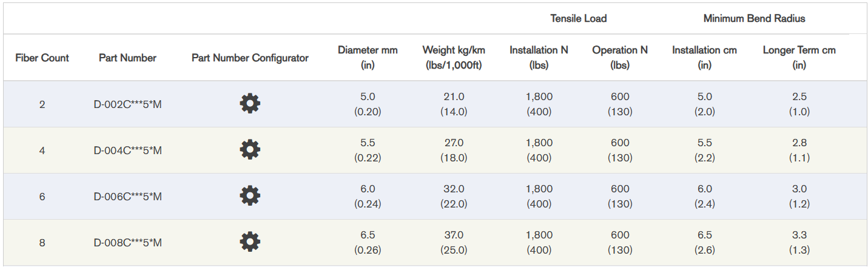The height and width of the screenshot is (267, 868).
Task: Click part number D-004C***5*M
Action: click(127, 150)
